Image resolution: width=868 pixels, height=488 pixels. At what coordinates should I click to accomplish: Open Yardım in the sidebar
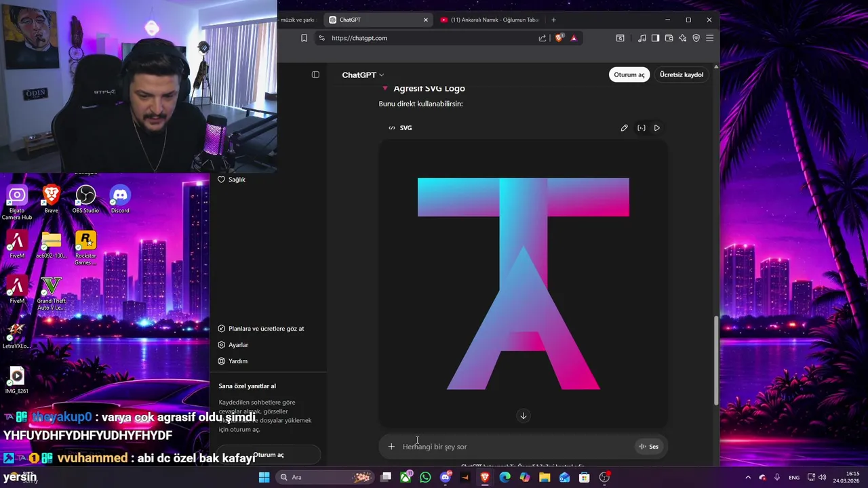click(233, 361)
